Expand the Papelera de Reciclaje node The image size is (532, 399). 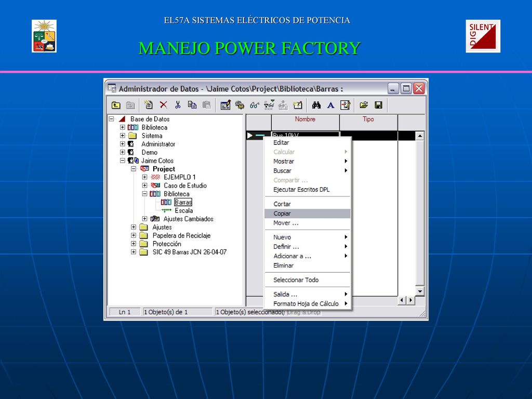click(134, 235)
